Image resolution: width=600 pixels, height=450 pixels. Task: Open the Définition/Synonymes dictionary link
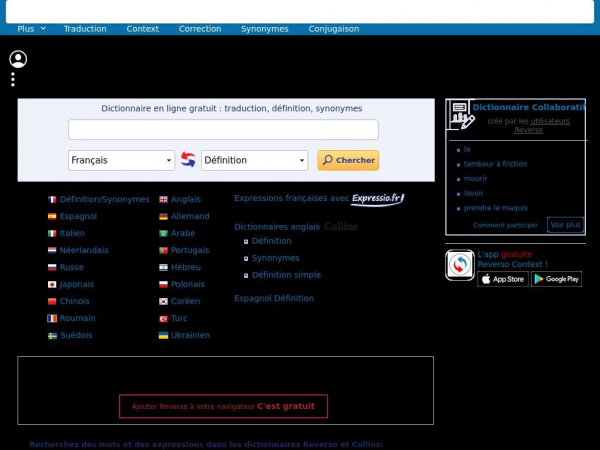[104, 199]
